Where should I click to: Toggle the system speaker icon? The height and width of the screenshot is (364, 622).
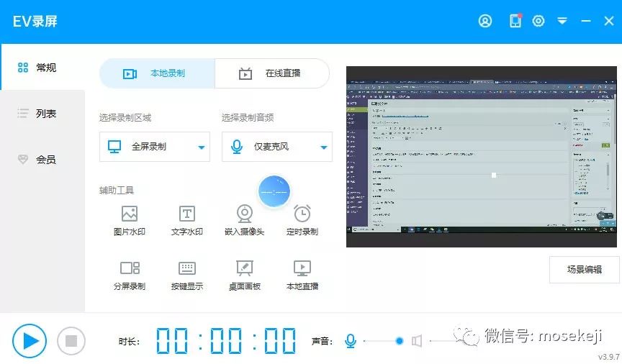[x=417, y=340]
